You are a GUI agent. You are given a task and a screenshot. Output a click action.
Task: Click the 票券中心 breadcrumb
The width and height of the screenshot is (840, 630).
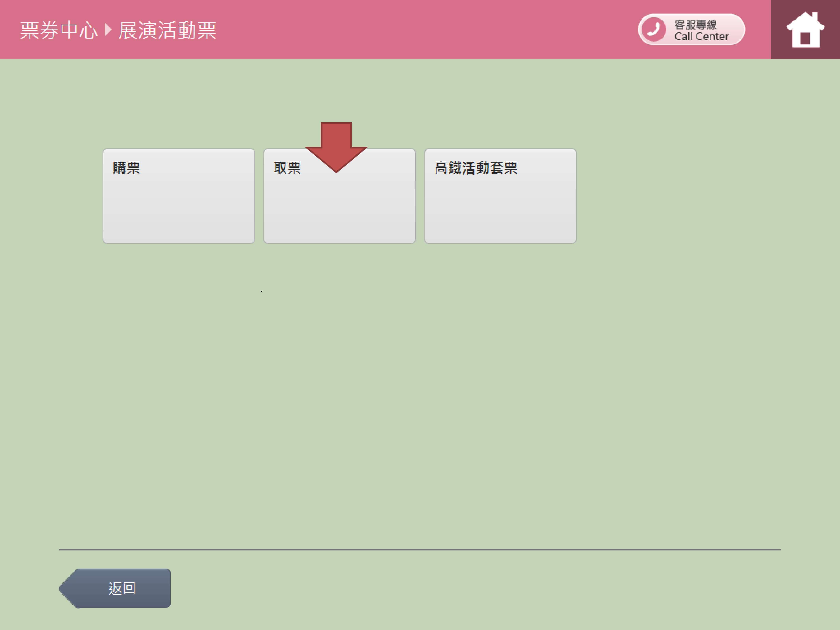[x=59, y=30]
